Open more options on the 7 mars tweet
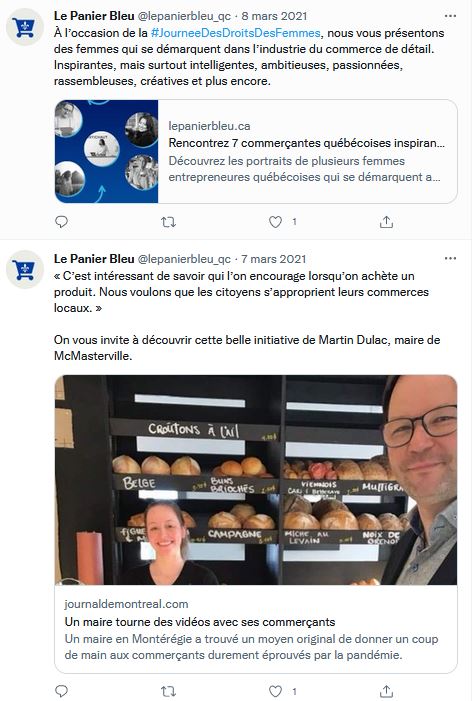Viewport: 474px width, 701px height. click(x=450, y=258)
